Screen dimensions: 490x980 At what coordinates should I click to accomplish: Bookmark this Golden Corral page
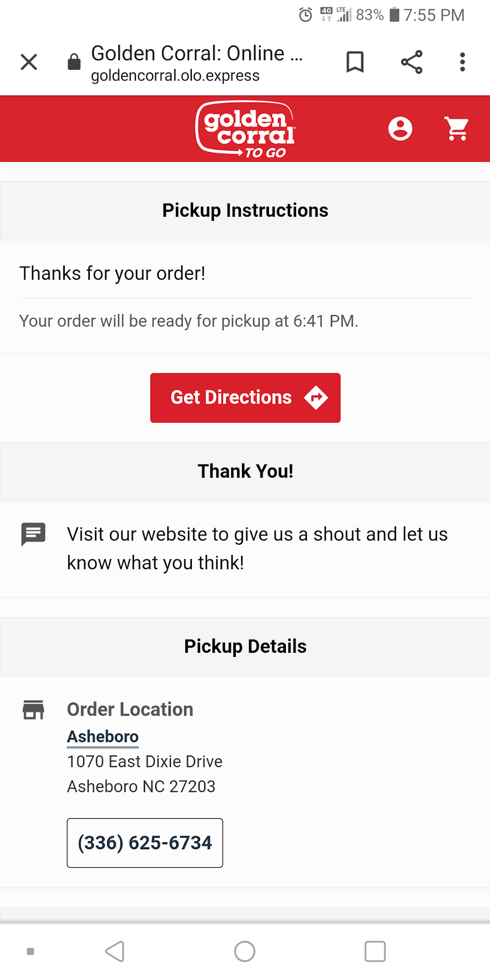click(355, 62)
